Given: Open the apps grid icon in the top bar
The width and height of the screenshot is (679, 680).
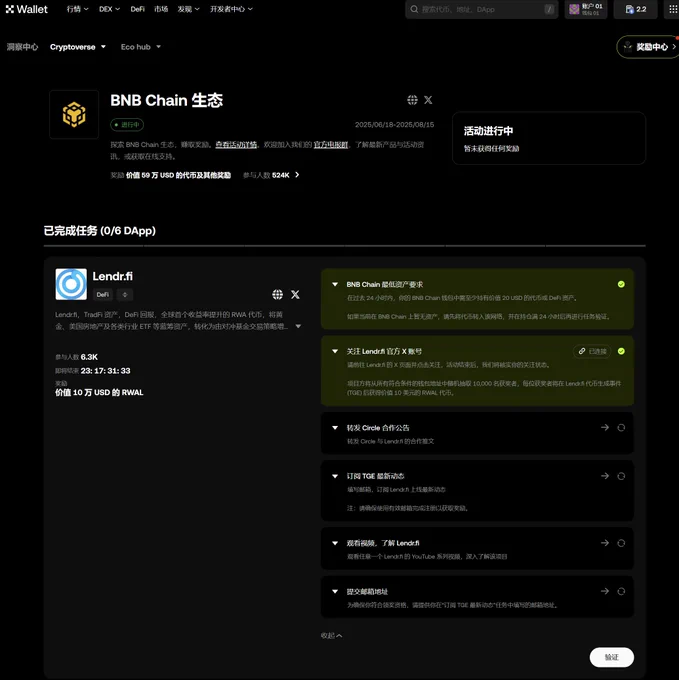Looking at the screenshot, I should [x=672, y=9].
